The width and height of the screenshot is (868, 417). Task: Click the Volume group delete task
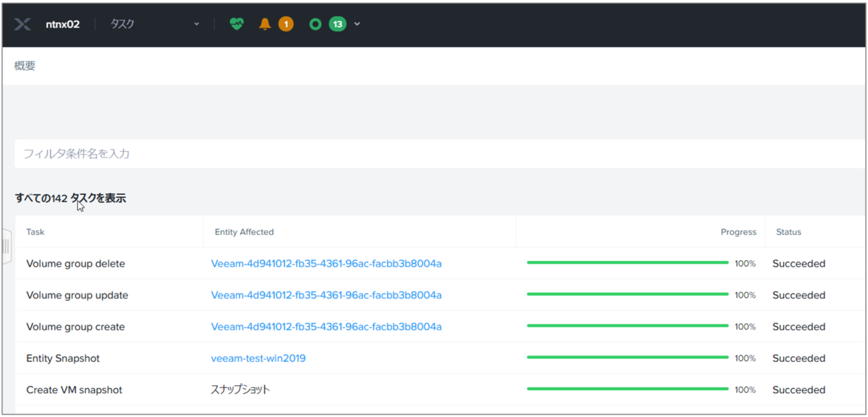(75, 264)
